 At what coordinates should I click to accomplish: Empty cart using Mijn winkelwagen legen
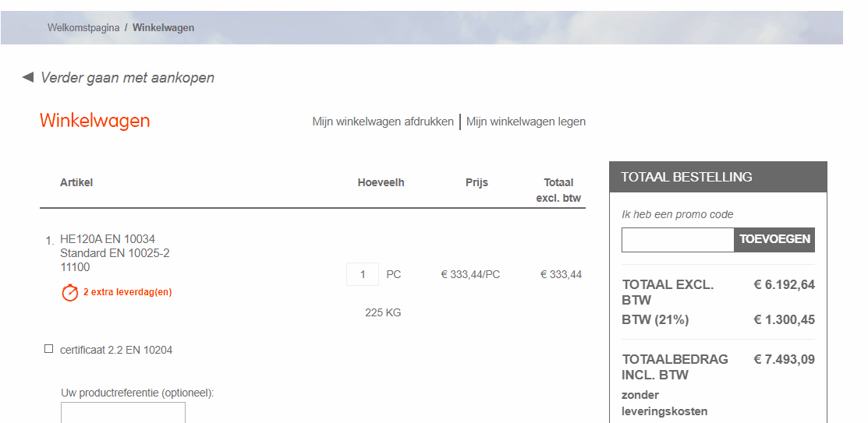(x=526, y=122)
